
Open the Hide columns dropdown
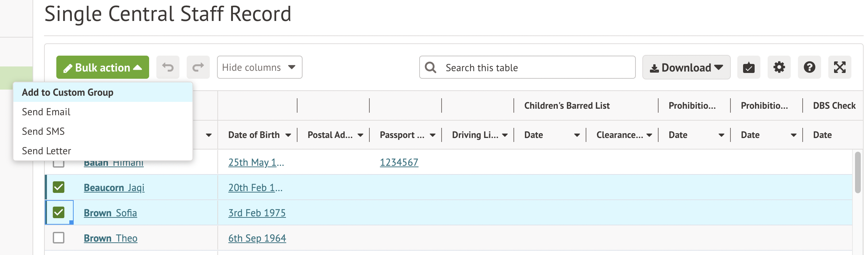(260, 67)
